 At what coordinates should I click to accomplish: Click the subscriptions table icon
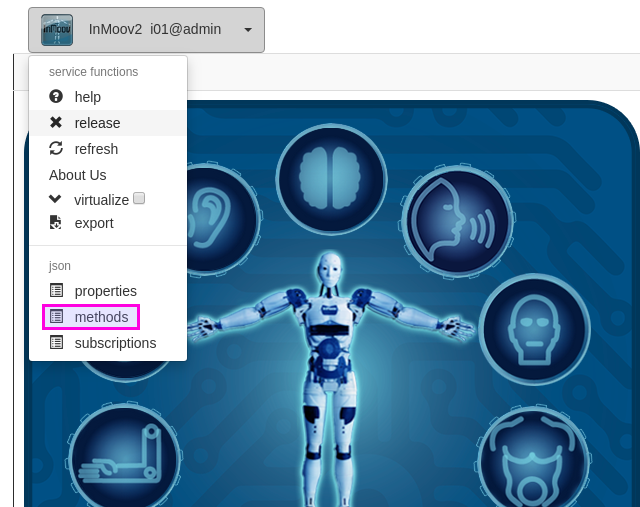(56, 342)
